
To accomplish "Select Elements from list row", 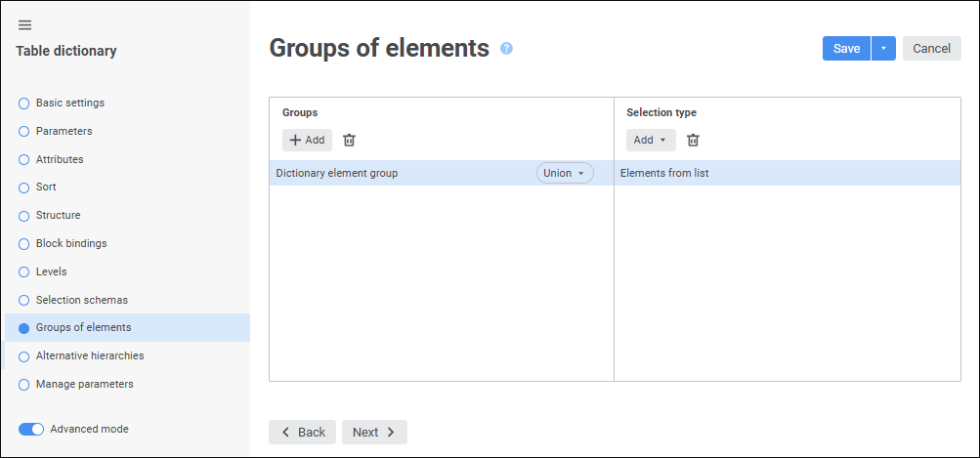I will click(788, 173).
